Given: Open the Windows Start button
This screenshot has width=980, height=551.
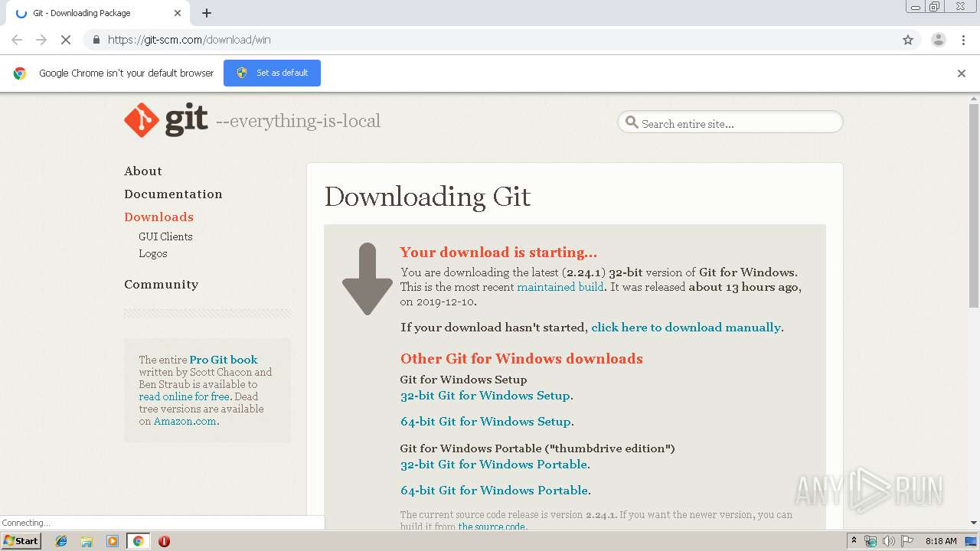Looking at the screenshot, I should [21, 541].
